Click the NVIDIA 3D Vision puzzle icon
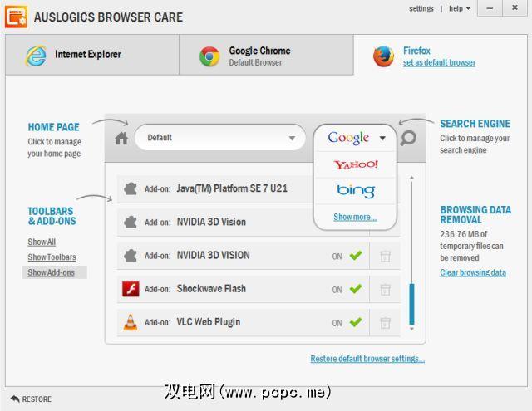 (131, 223)
